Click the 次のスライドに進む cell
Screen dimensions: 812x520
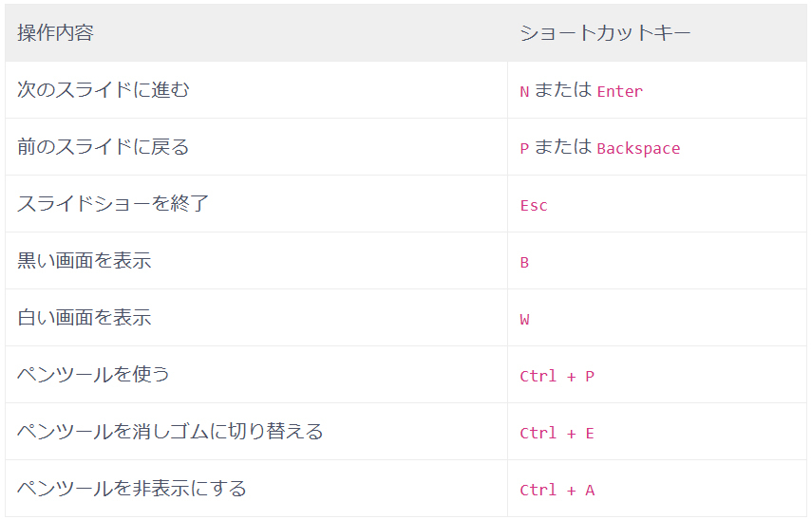(104, 90)
